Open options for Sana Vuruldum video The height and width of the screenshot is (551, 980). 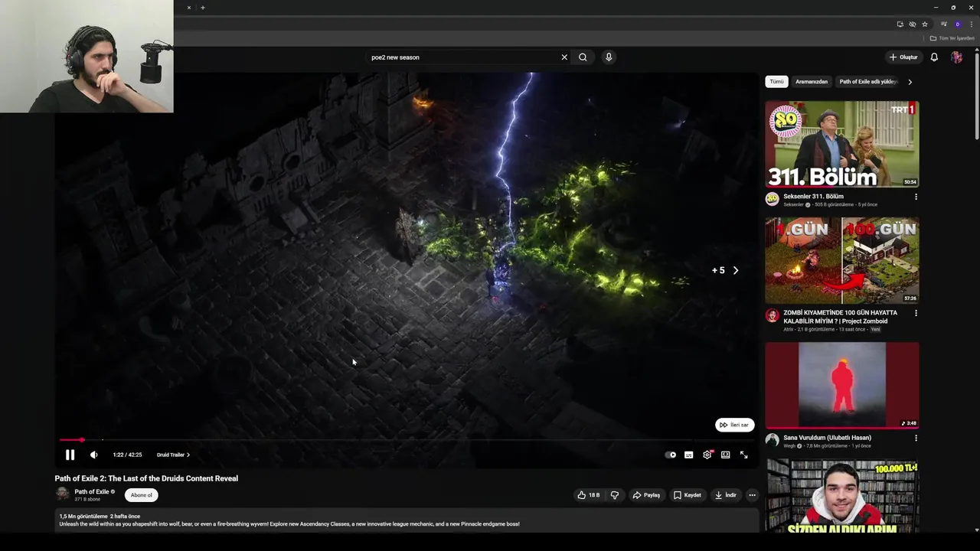(916, 439)
